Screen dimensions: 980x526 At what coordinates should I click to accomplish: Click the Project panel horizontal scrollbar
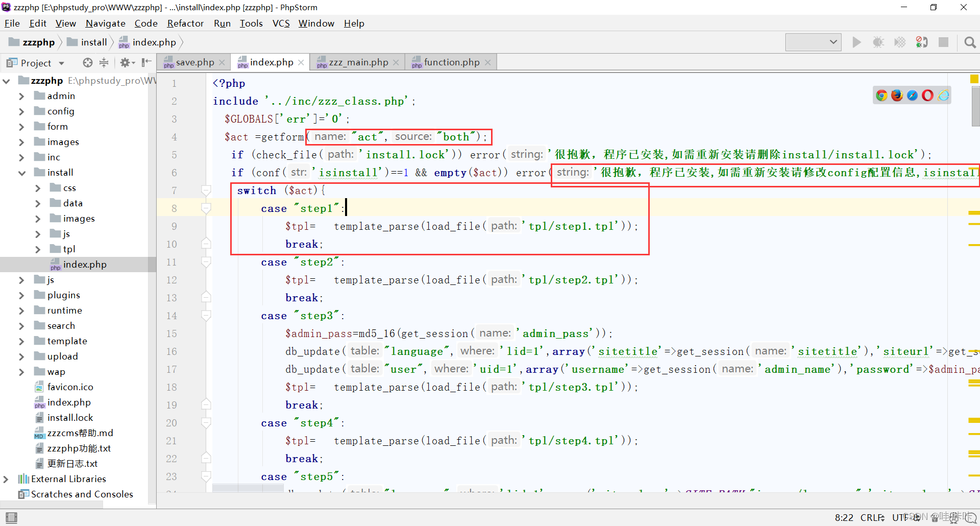point(52,505)
